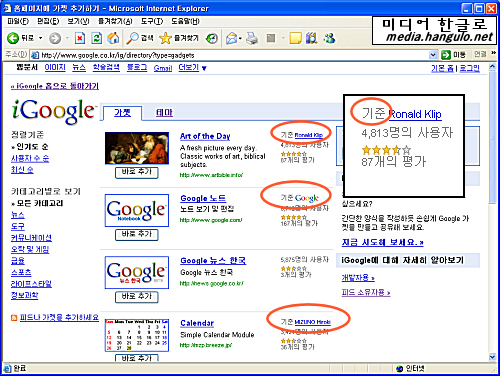This screenshot has width=500, height=376.
Task: Expand the address bar URL dropdown
Action: [433, 55]
